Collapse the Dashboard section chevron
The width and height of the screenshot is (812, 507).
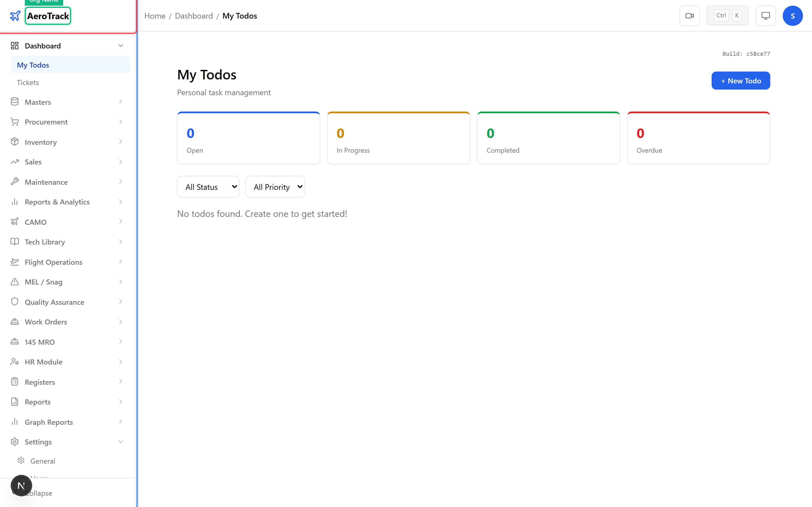pyautogui.click(x=121, y=45)
